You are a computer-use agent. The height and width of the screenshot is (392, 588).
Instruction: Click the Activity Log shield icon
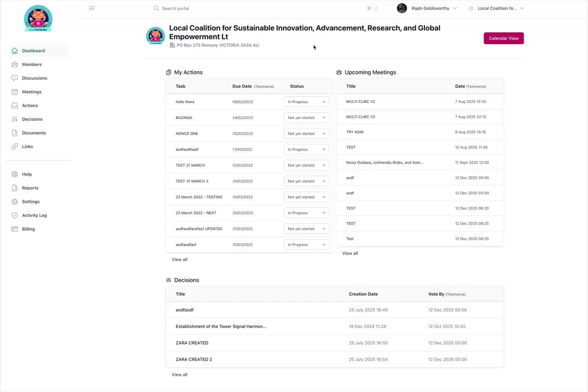coord(15,215)
